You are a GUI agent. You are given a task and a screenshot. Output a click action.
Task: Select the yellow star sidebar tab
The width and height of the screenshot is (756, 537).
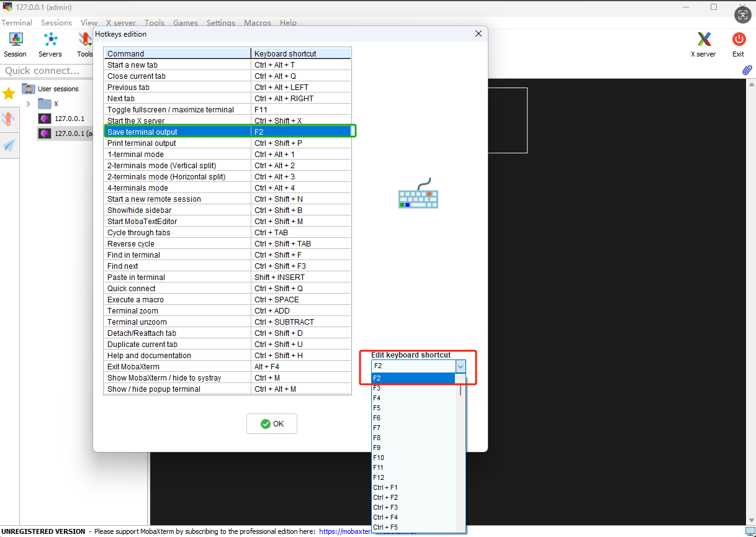9,93
